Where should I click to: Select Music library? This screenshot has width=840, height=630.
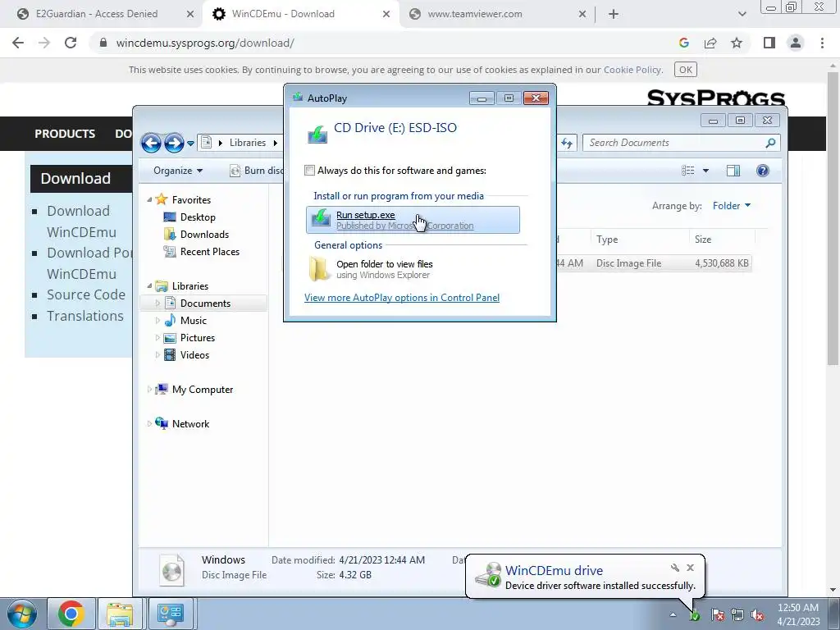pos(193,321)
